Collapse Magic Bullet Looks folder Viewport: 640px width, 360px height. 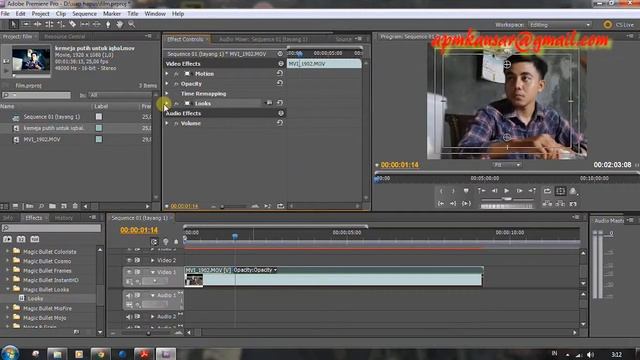tap(7, 289)
